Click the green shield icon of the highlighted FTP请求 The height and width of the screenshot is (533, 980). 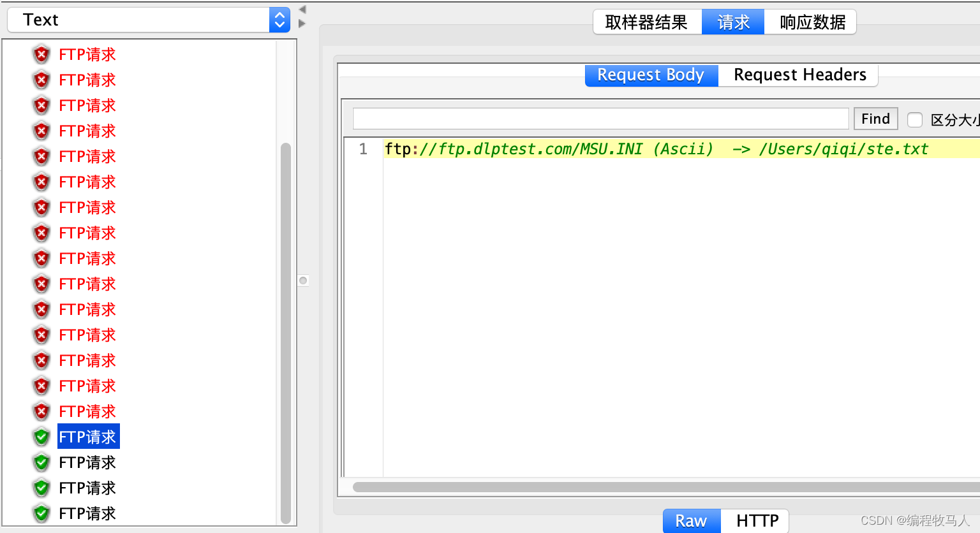point(41,437)
